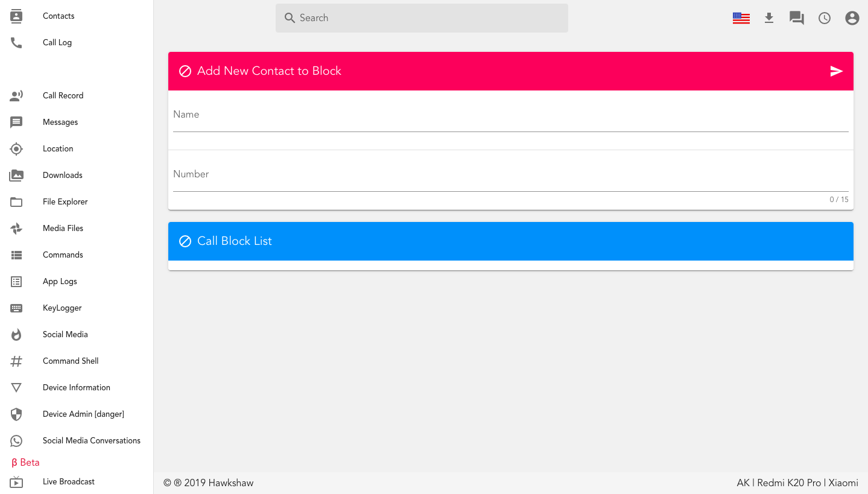Click the WhatsApp conversations icon
The height and width of the screenshot is (494, 868).
16,441
